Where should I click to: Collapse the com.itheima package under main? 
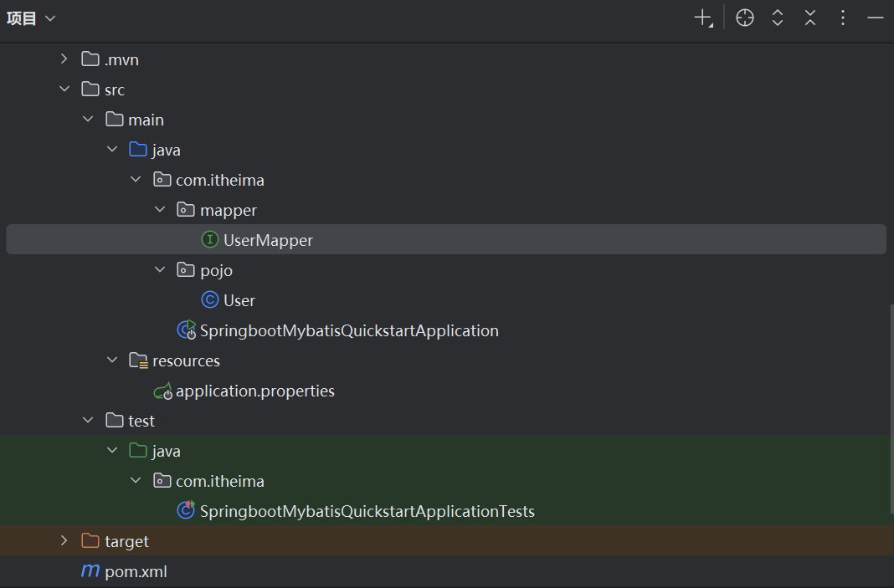point(136,180)
